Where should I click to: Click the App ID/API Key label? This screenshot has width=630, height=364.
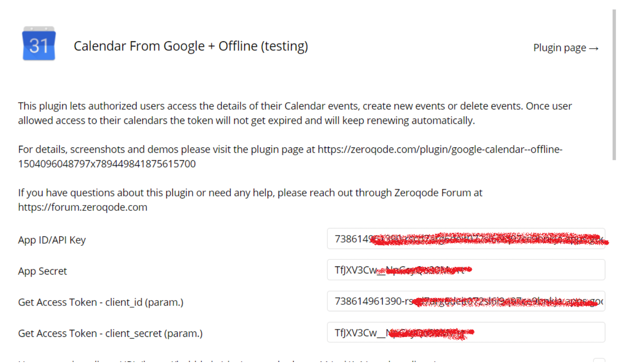(52, 240)
